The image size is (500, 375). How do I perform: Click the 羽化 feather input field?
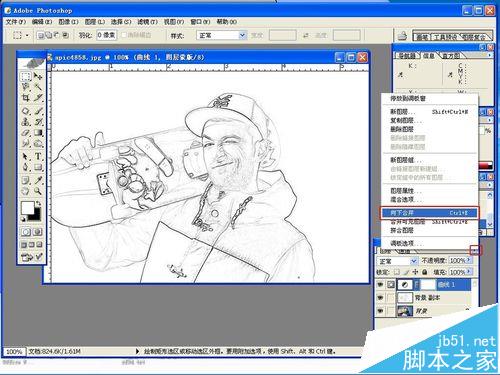coord(107,35)
